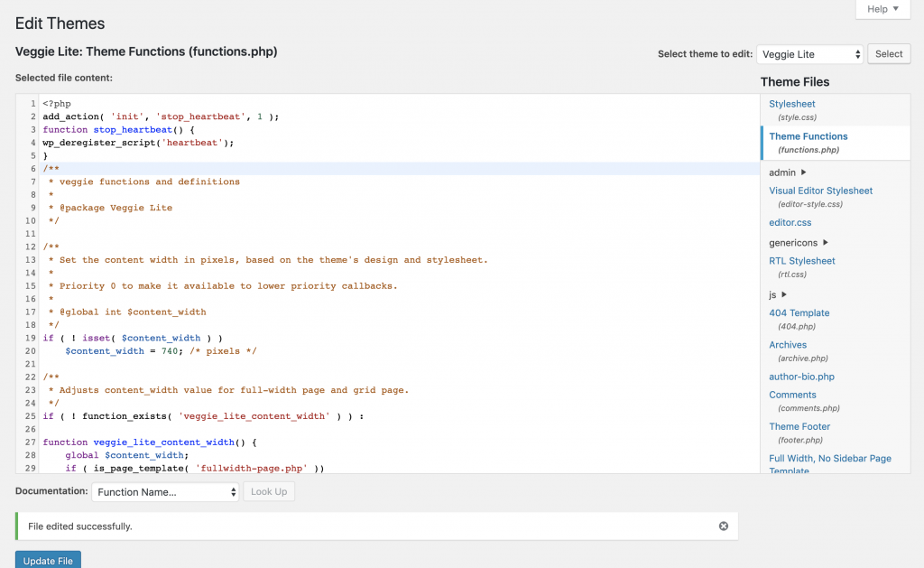Image resolution: width=924 pixels, height=568 pixels.
Task: Open the 'Select theme to edit' dropdown
Action: coord(809,53)
